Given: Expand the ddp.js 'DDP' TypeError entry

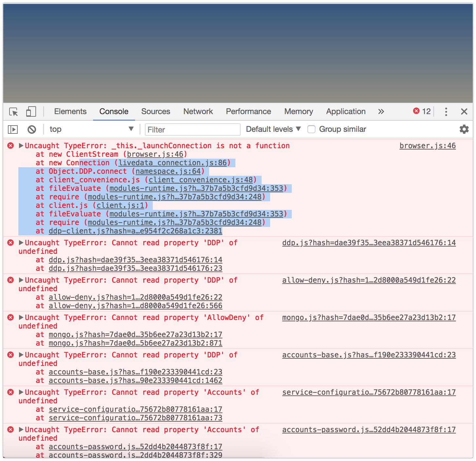Looking at the screenshot, I should 21,243.
